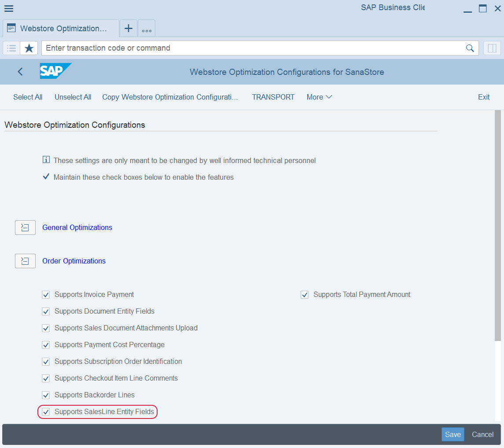Expand the General Optimizations section
Image resolution: width=504 pixels, height=448 pixels.
point(25,227)
